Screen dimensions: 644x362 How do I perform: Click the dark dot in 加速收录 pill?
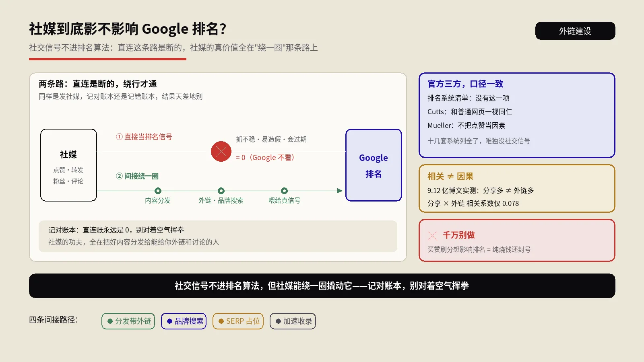click(x=278, y=321)
